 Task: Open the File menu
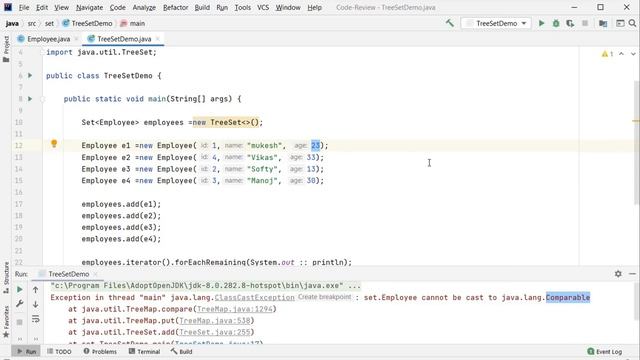point(24,7)
